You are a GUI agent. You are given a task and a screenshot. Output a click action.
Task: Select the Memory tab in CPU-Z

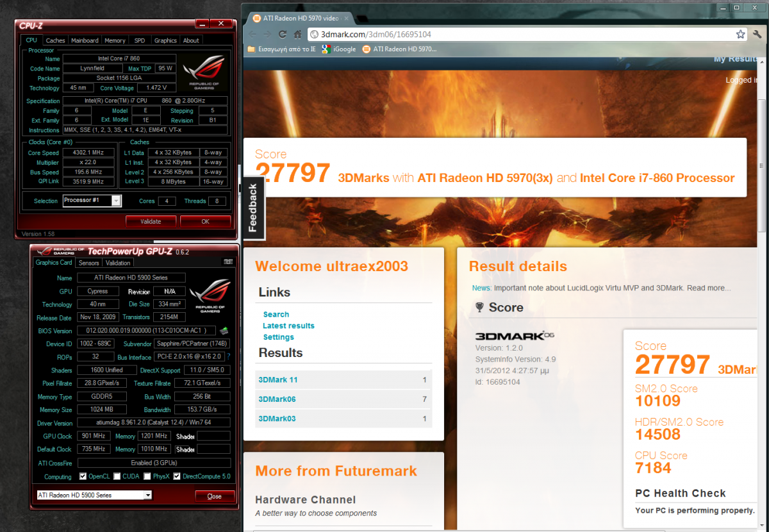tap(115, 40)
